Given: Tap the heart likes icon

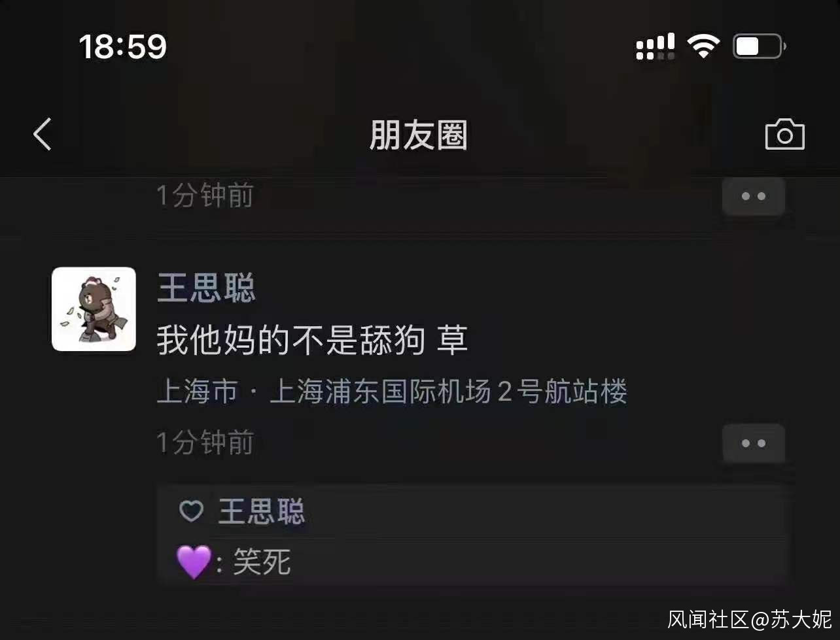Looking at the screenshot, I should 191,511.
